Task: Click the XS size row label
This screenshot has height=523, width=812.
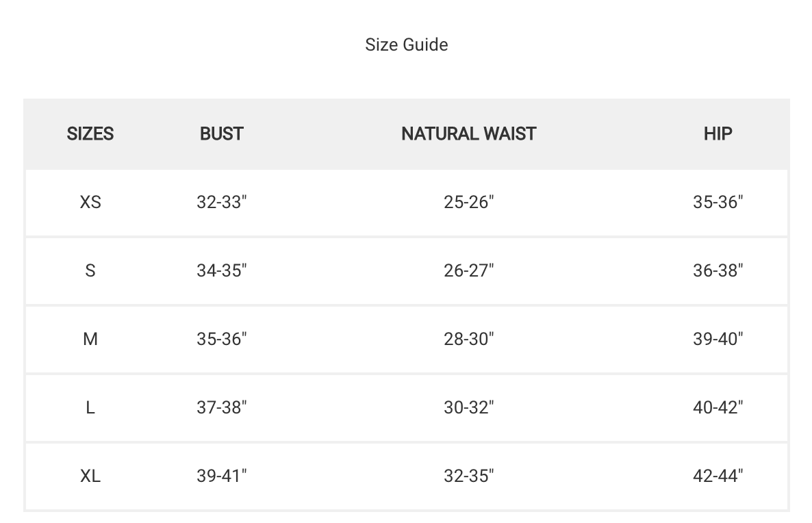Action: click(90, 202)
